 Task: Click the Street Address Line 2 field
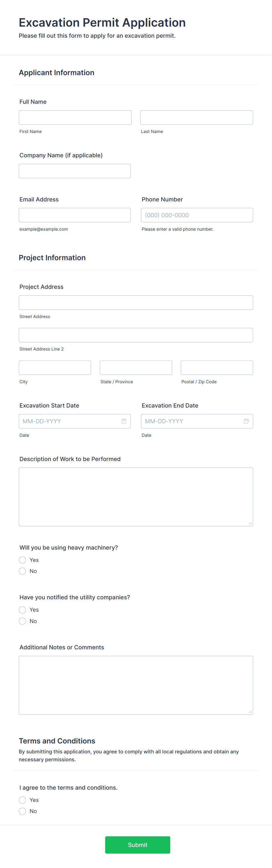tap(136, 335)
